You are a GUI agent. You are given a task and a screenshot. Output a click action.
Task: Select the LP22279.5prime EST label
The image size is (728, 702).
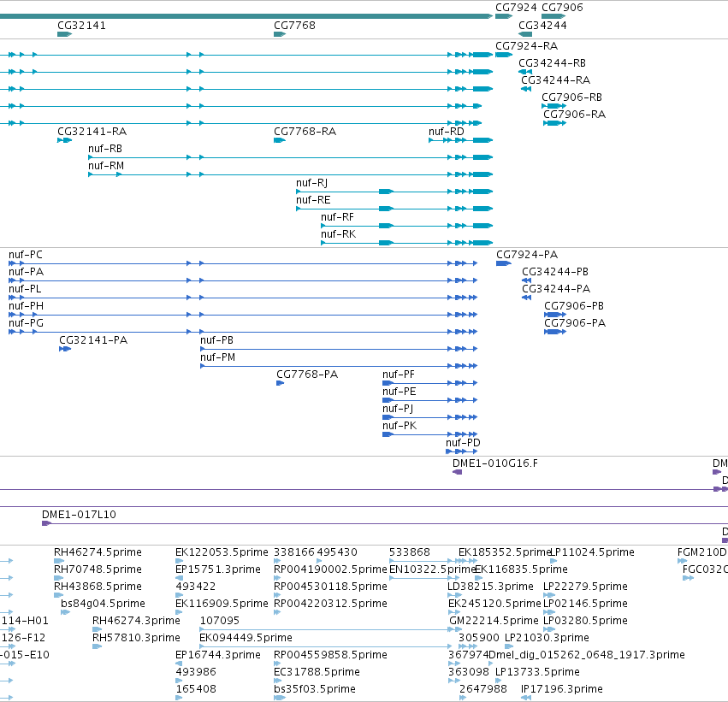(585, 587)
